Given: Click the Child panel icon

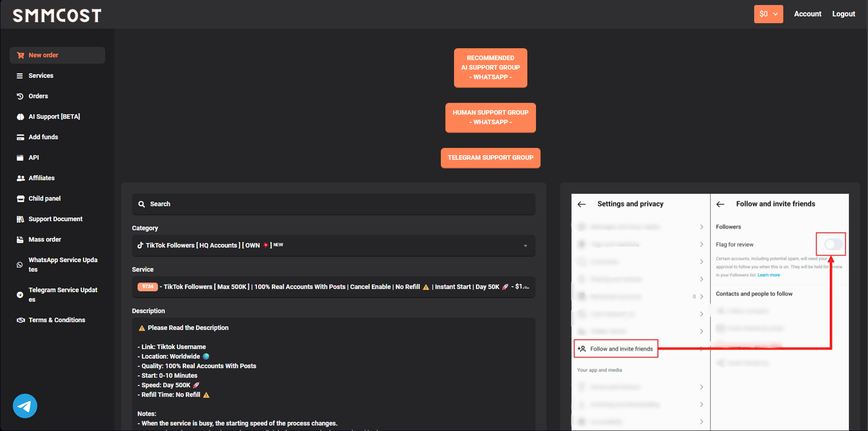Looking at the screenshot, I should click(20, 198).
